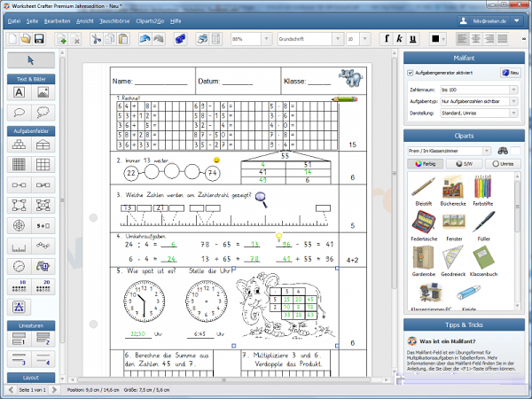532x399 pixels.
Task: Open clipart search with binoculars icon
Action: click(501, 150)
